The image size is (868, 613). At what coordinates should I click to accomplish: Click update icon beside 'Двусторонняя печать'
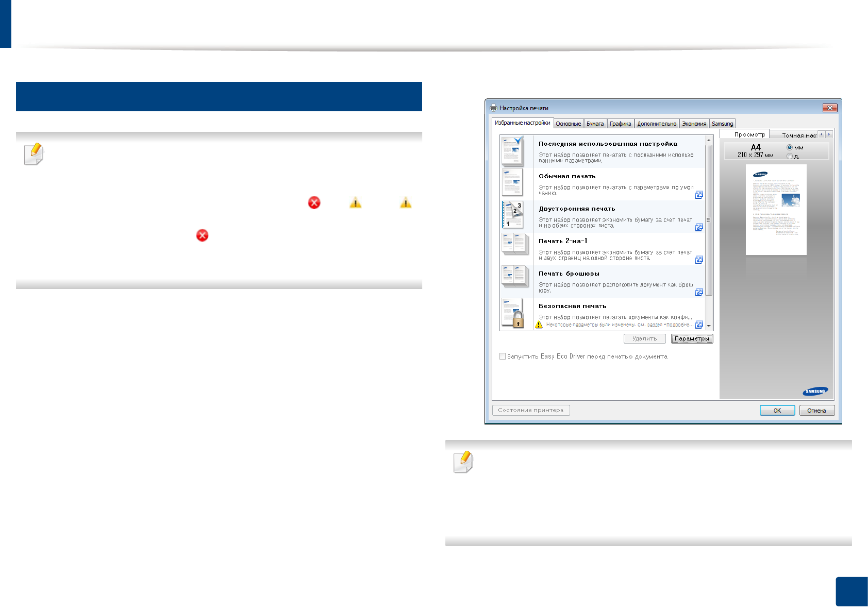pos(699,227)
